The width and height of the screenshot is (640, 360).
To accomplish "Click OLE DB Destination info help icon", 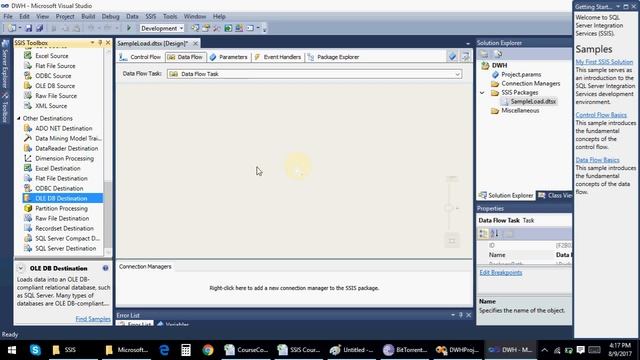I will point(105,268).
